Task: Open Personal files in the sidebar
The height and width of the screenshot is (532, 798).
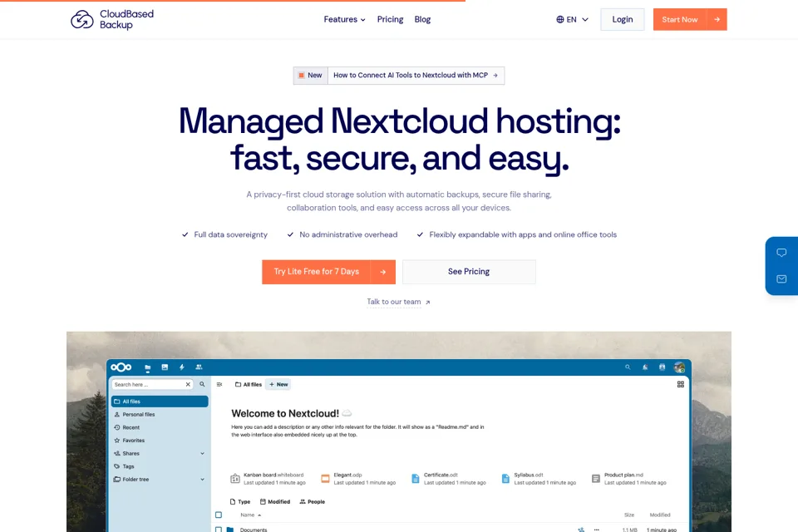Action: click(x=160, y=415)
